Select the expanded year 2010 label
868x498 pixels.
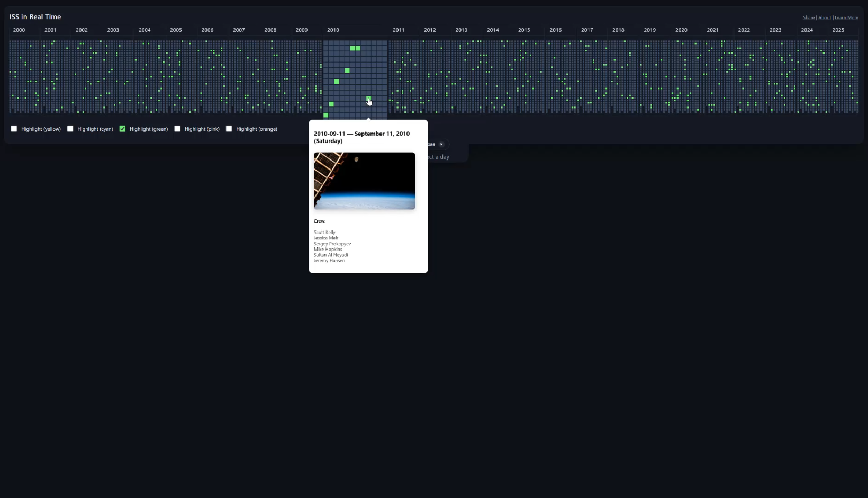click(x=333, y=30)
